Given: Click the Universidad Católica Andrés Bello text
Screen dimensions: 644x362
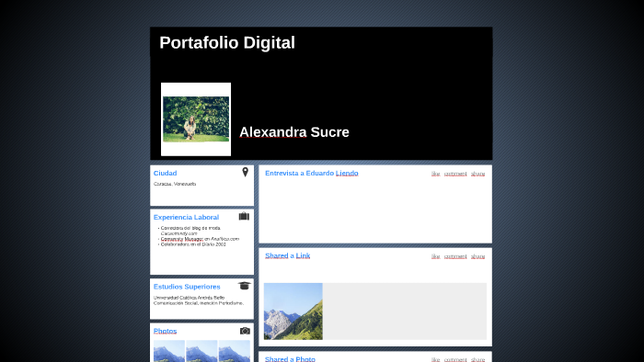Looking at the screenshot, I should pyautogui.click(x=189, y=297).
